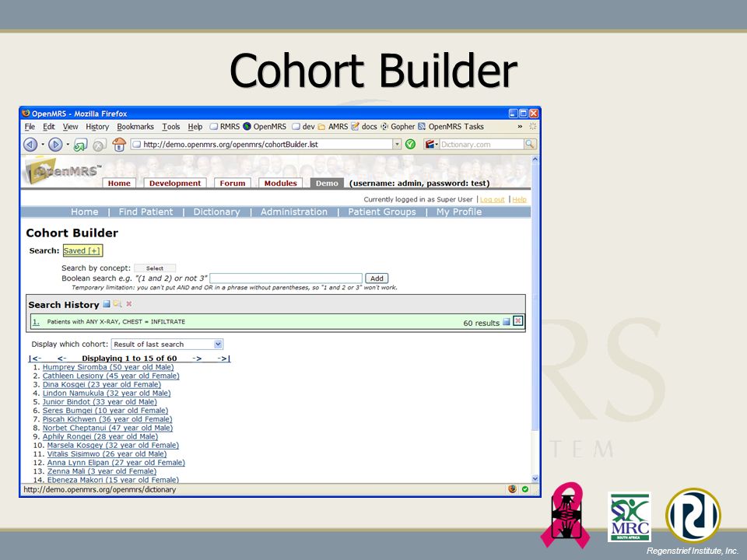747x560 pixels.
Task: Open the address bar history dropdown arrow
Action: (x=397, y=145)
